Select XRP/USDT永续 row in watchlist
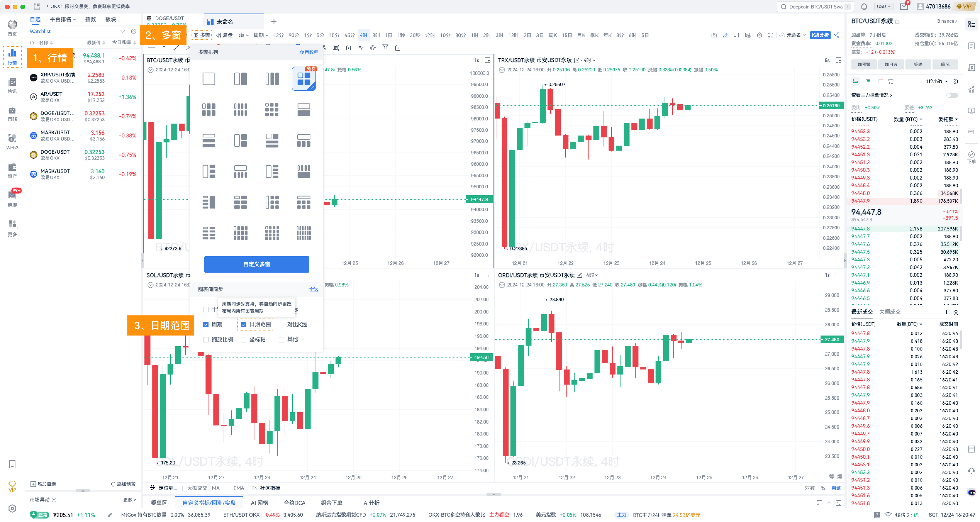 coord(83,78)
